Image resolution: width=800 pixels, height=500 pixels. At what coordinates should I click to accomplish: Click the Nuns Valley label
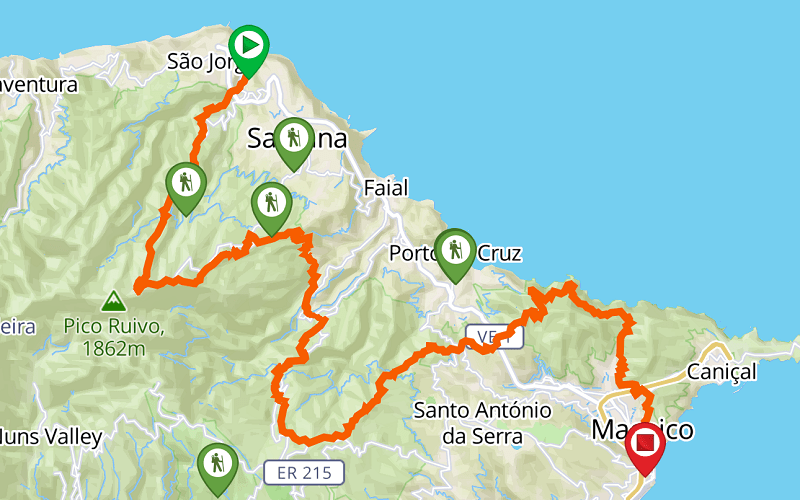51,437
